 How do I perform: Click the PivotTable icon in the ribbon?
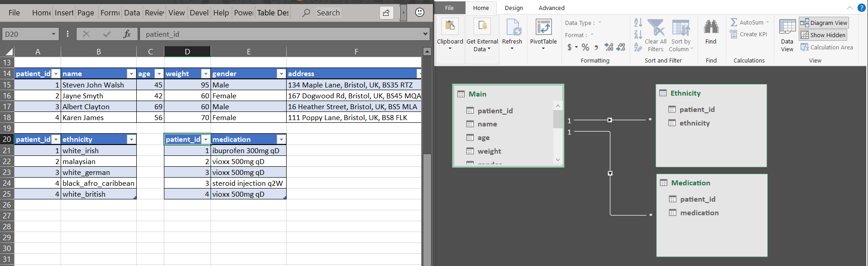543,28
